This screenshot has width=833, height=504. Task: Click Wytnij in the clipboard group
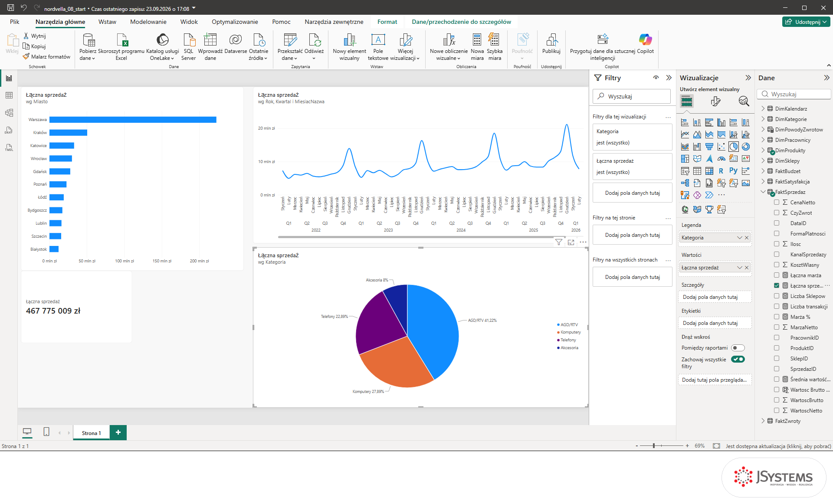(x=35, y=36)
